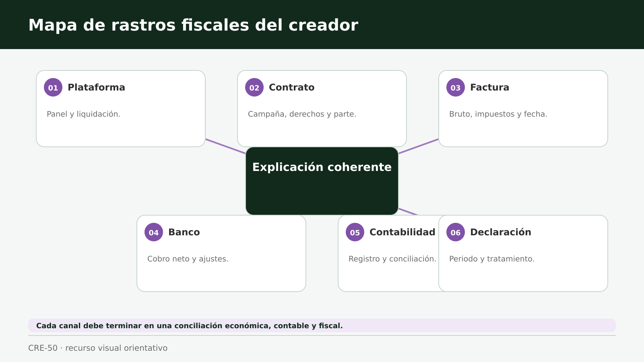This screenshot has width=644, height=362.
Task: Select the Banco card title
Action: [184, 232]
